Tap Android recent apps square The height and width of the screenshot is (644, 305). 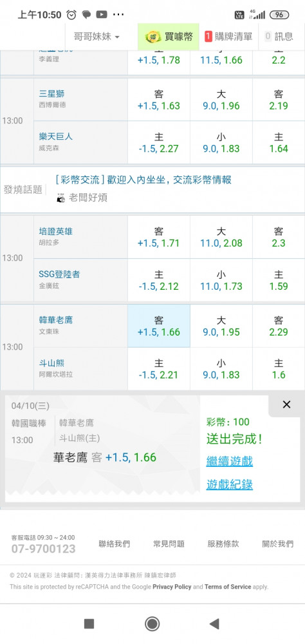pos(89,624)
